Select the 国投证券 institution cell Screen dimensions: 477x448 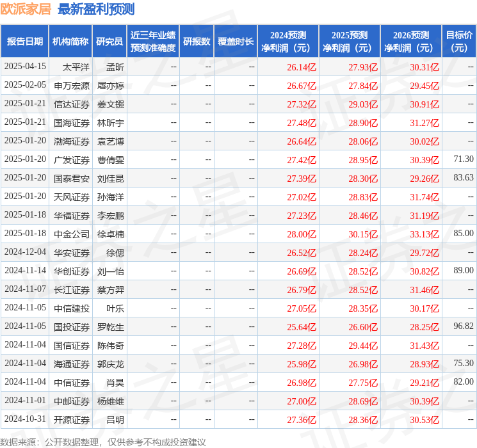click(x=72, y=327)
